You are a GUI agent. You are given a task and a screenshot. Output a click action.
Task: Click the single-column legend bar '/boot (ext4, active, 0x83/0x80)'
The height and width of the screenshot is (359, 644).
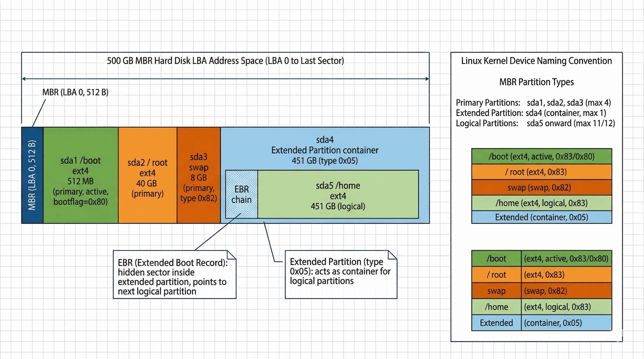point(541,156)
